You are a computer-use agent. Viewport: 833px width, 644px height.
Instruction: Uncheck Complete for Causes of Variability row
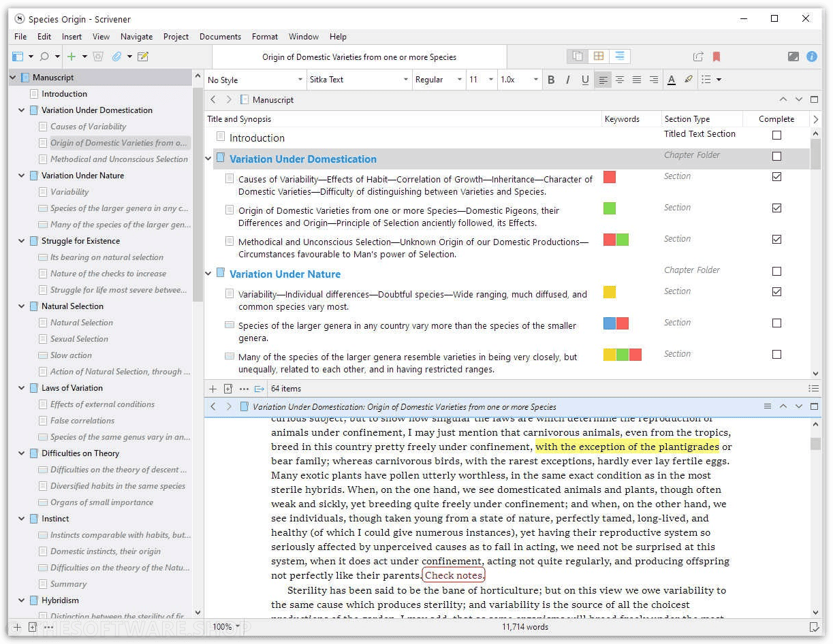(x=776, y=177)
